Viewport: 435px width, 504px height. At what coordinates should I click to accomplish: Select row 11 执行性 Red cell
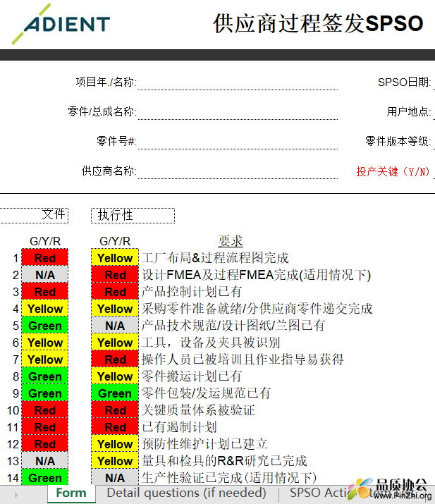(115, 427)
